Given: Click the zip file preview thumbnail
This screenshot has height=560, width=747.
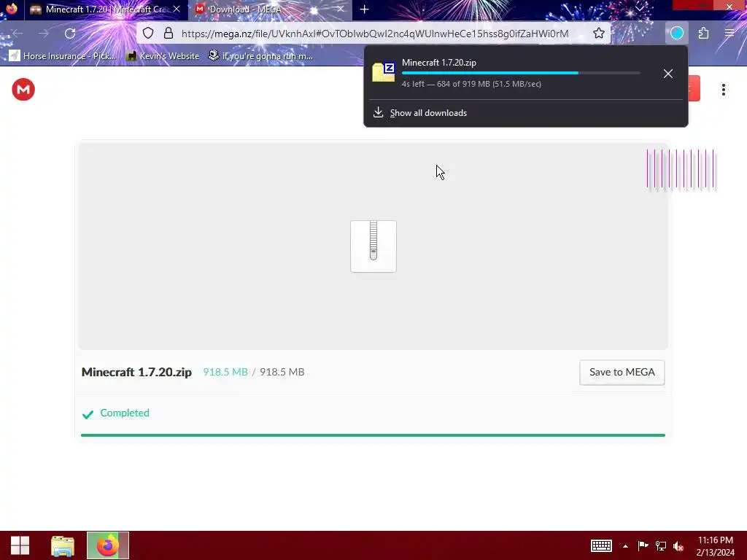Looking at the screenshot, I should (x=373, y=246).
